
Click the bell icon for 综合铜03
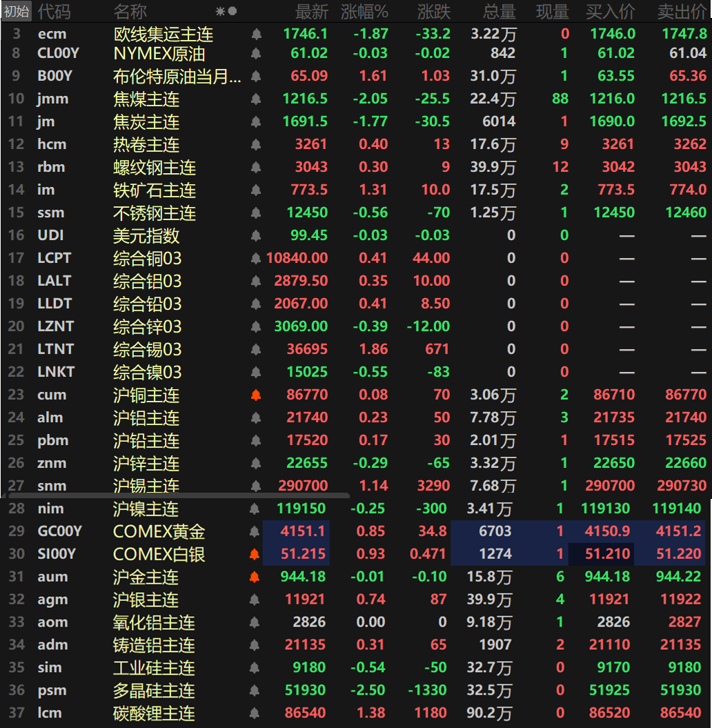click(x=255, y=258)
